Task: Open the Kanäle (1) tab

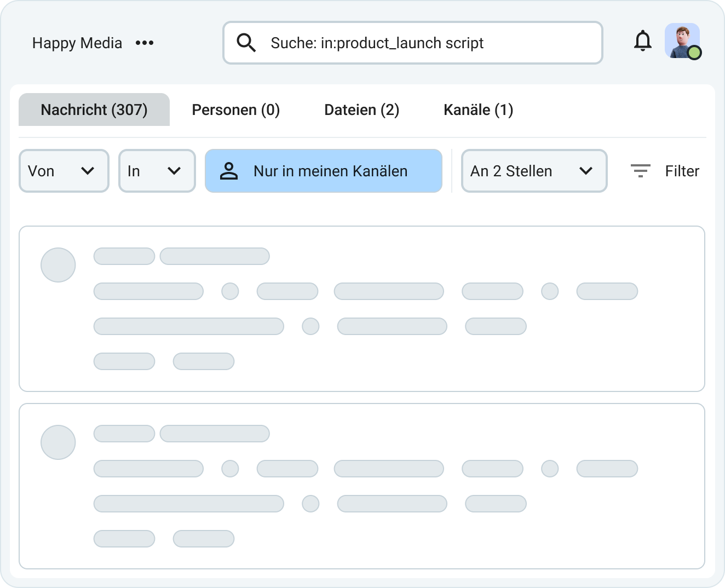Action: click(478, 109)
